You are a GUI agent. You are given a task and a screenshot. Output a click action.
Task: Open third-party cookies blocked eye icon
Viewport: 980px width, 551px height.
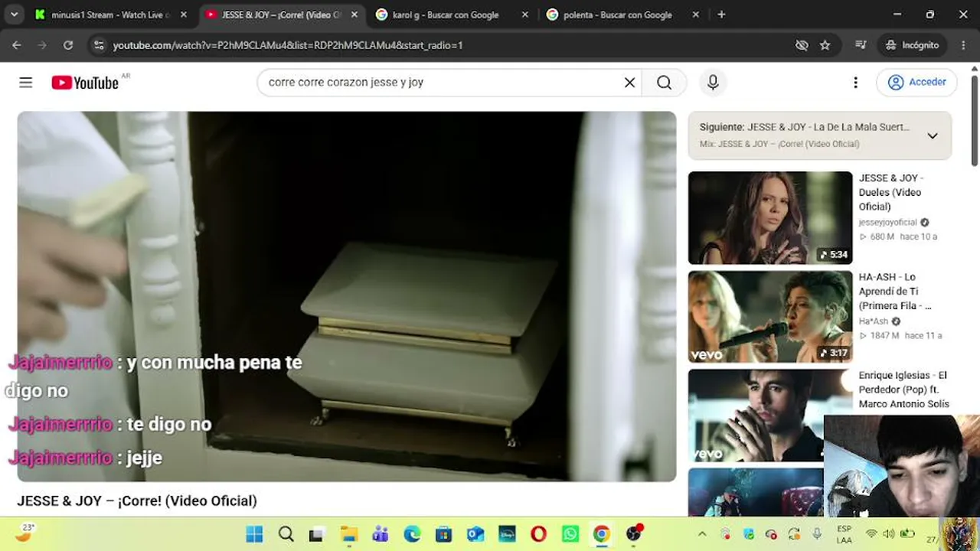(x=802, y=45)
